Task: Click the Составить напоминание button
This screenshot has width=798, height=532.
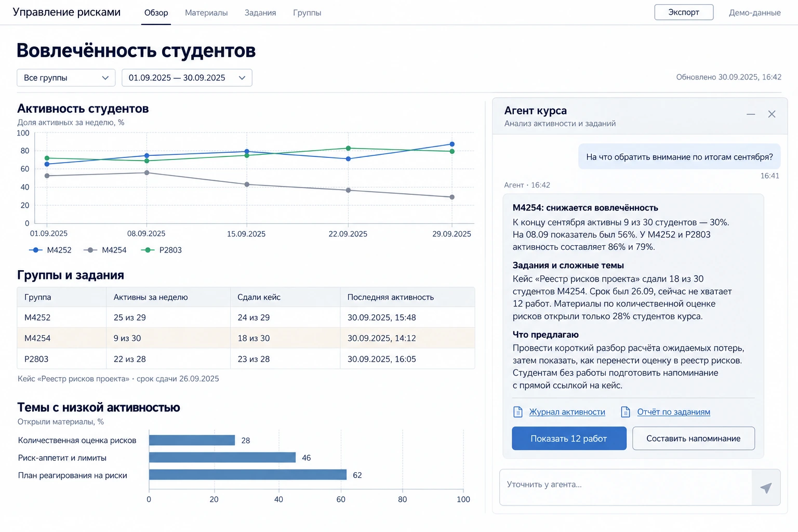Action: tap(694, 438)
